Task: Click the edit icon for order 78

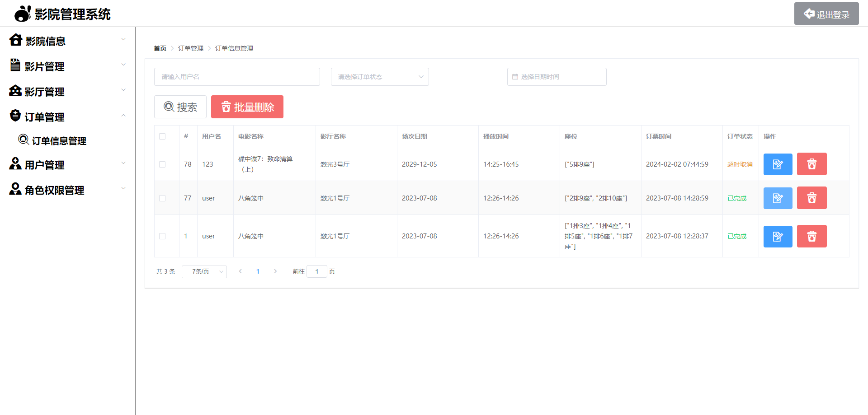Action: tap(778, 164)
